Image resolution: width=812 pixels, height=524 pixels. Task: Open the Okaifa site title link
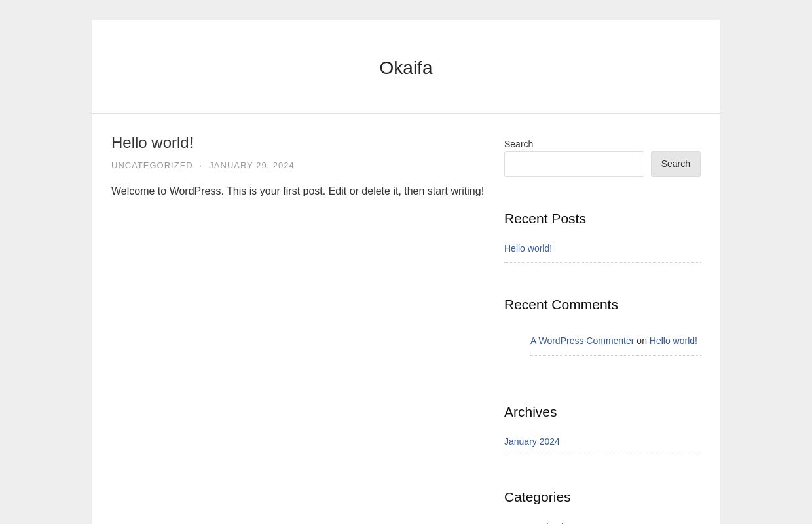pos(406,68)
